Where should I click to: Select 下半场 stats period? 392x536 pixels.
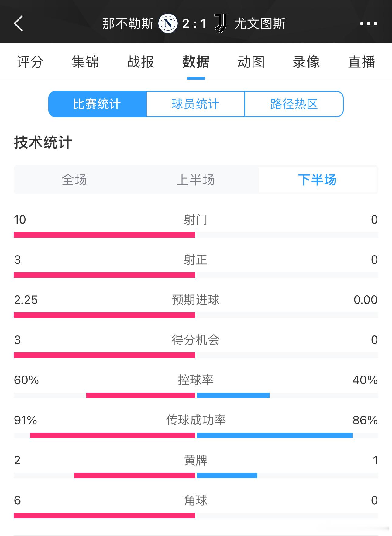point(317,180)
